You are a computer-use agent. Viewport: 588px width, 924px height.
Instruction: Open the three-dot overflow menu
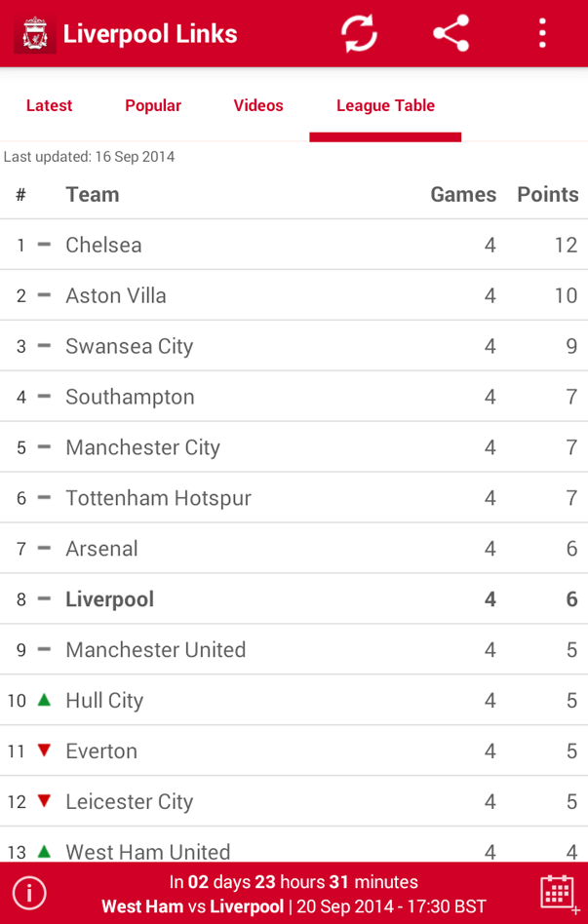pyautogui.click(x=542, y=34)
